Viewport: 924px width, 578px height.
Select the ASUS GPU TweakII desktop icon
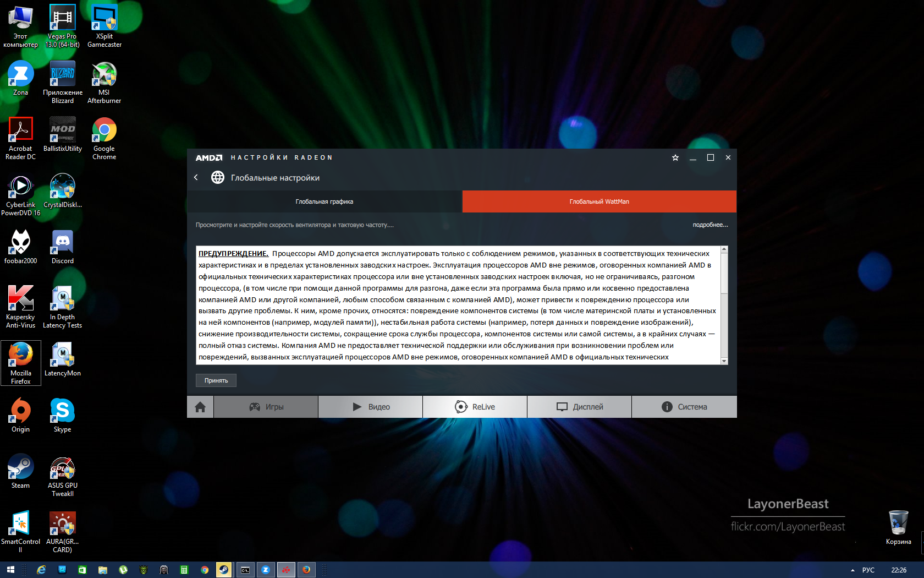coord(63,476)
